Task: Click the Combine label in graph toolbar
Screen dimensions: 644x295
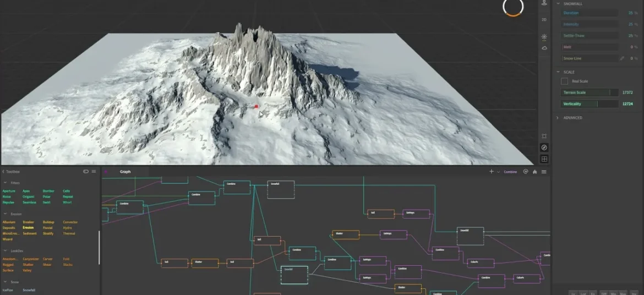Action: point(510,172)
